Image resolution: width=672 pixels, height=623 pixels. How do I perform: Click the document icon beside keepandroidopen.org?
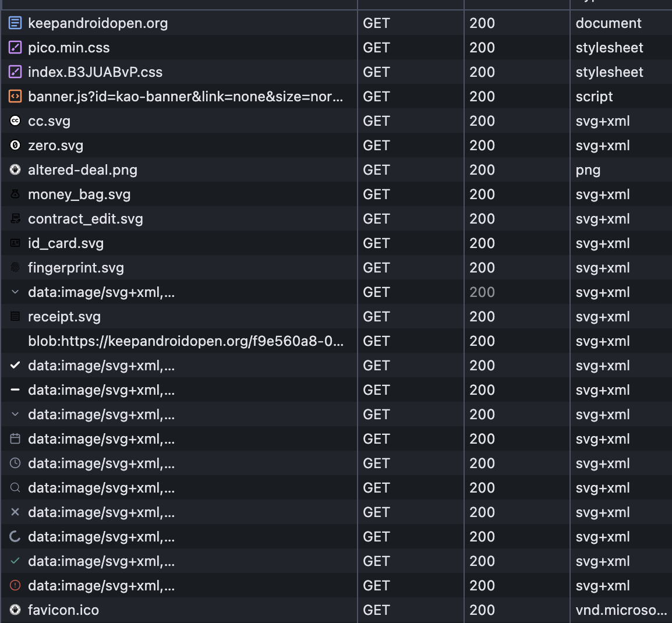tap(15, 23)
